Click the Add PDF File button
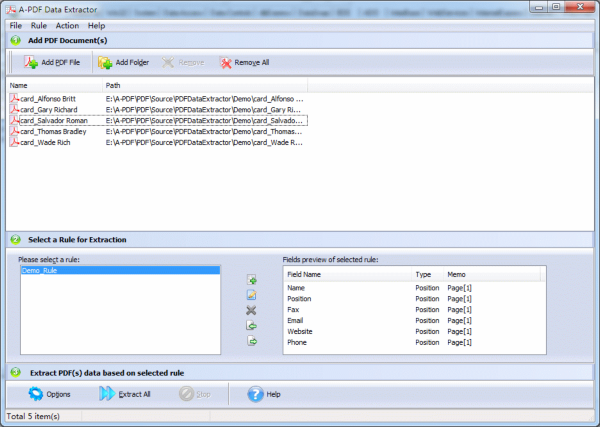Screen dimensions: 600x427 [x=52, y=62]
